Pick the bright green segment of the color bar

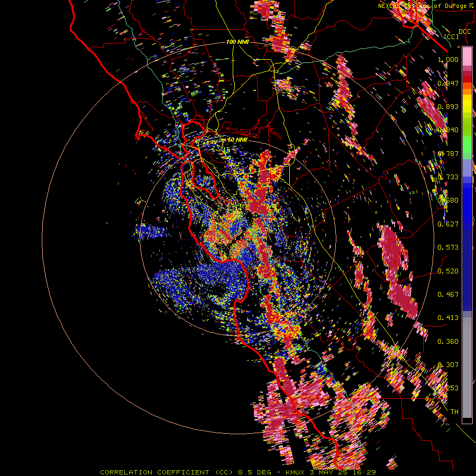coord(467,144)
